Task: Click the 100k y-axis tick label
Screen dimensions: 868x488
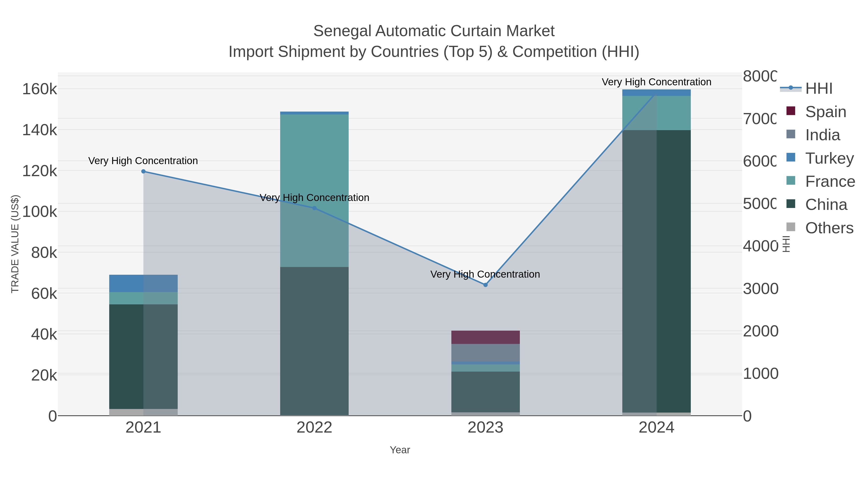Action: tap(40, 212)
